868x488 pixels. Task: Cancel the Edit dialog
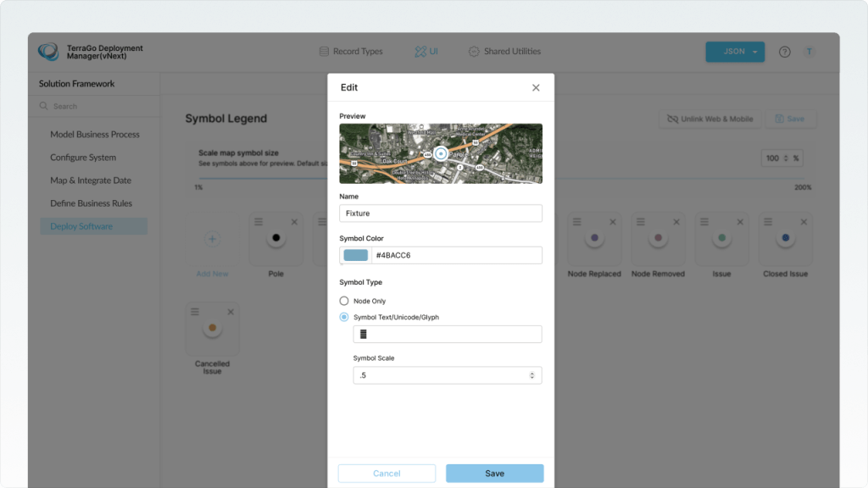coord(387,474)
